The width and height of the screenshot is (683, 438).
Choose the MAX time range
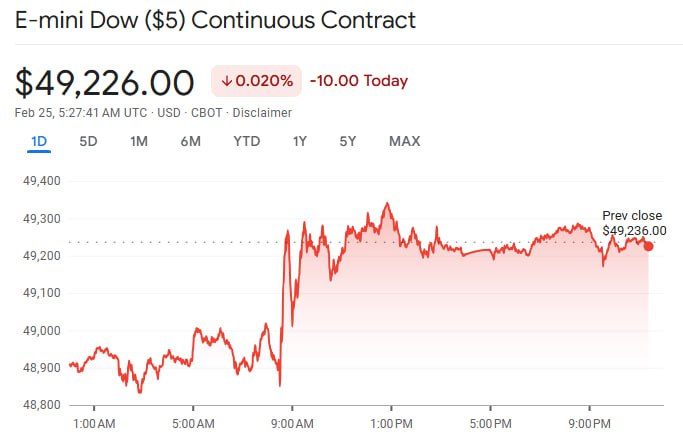pos(404,141)
